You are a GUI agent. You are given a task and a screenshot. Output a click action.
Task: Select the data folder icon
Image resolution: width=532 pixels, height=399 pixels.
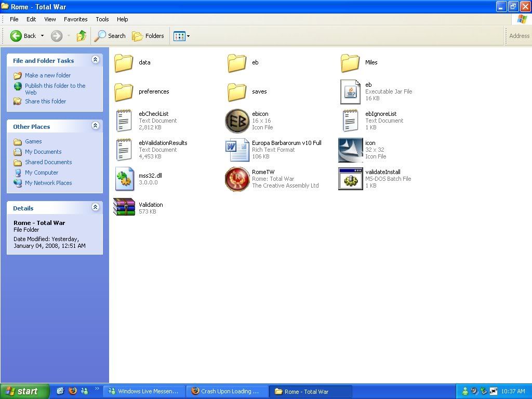point(124,63)
